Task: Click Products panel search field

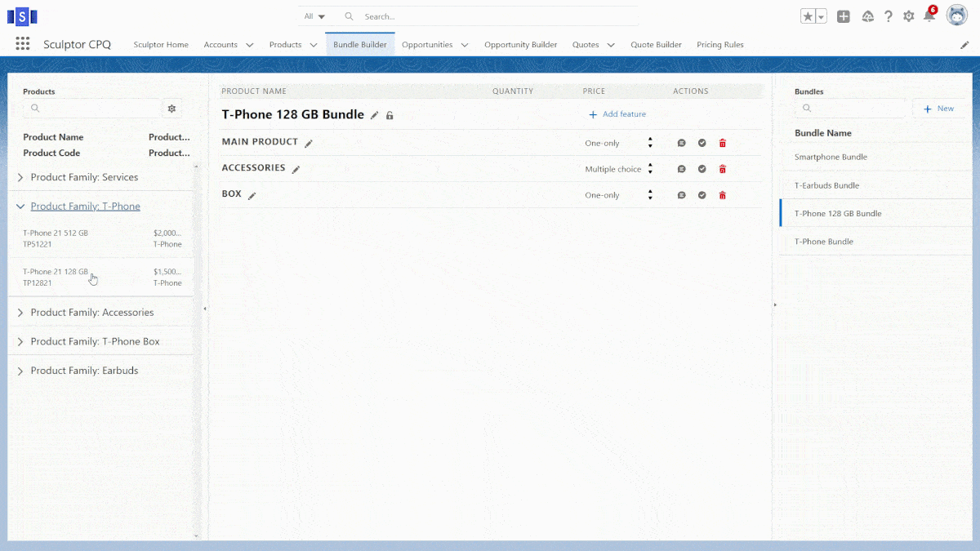Action: (91, 109)
